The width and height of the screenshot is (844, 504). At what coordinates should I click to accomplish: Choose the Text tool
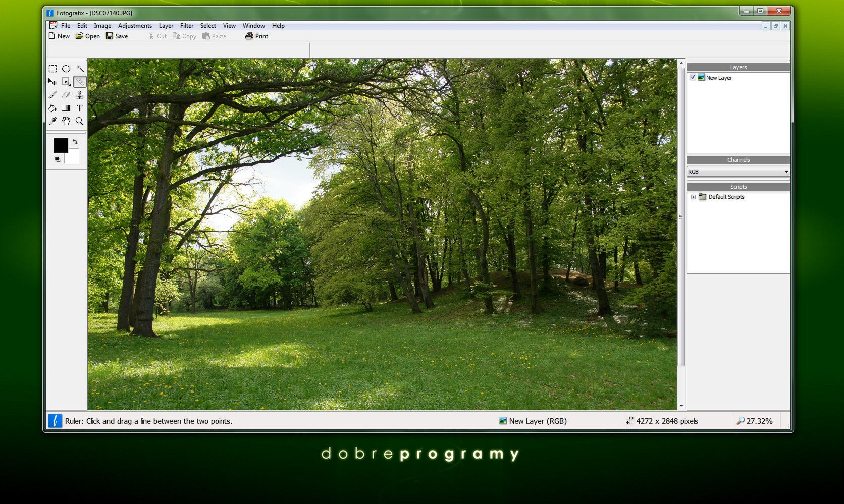click(x=79, y=108)
